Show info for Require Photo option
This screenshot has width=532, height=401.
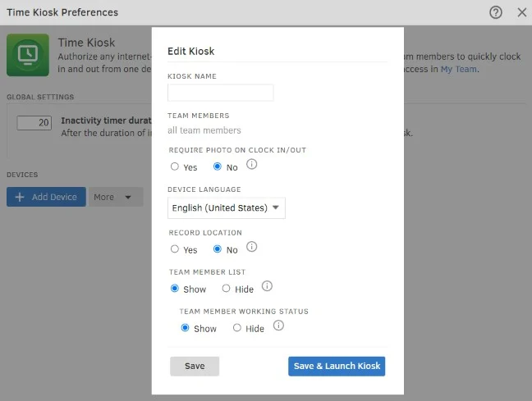(251, 164)
